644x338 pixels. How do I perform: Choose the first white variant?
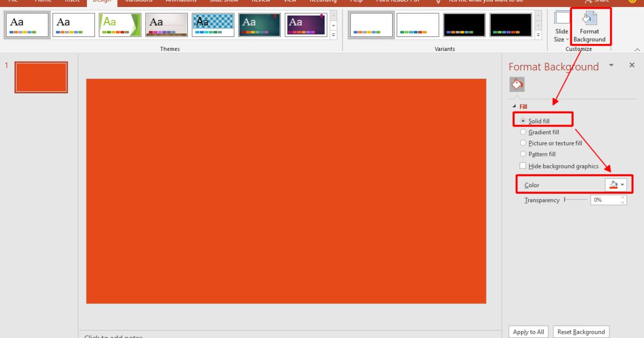(371, 25)
